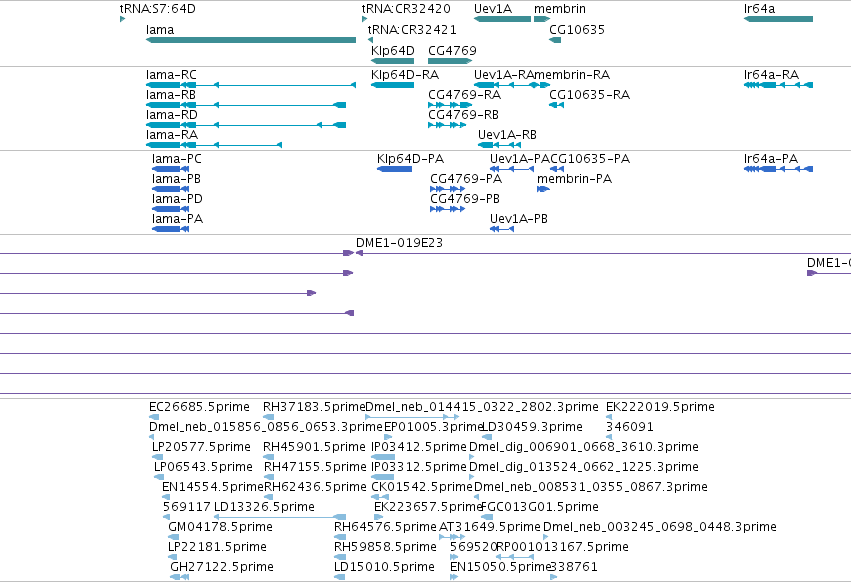The height and width of the screenshot is (582, 851).
Task: Click the tRNA:CR32420 label
Action: click(406, 9)
